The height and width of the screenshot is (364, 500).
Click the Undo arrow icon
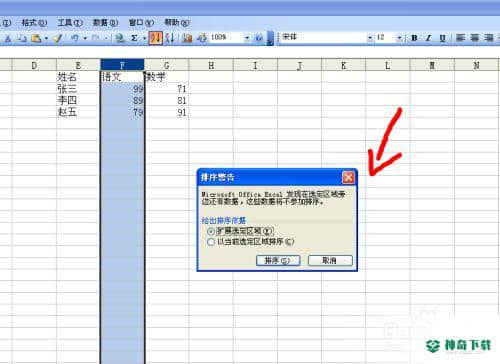click(x=75, y=38)
